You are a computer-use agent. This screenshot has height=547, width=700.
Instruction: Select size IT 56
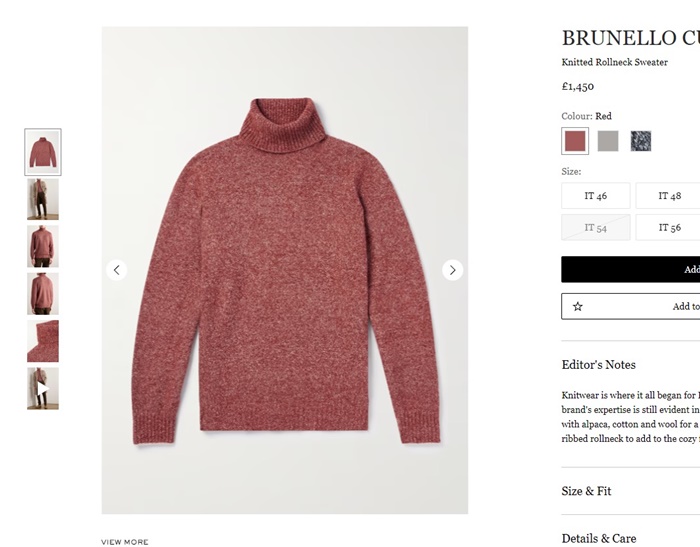[x=668, y=227]
